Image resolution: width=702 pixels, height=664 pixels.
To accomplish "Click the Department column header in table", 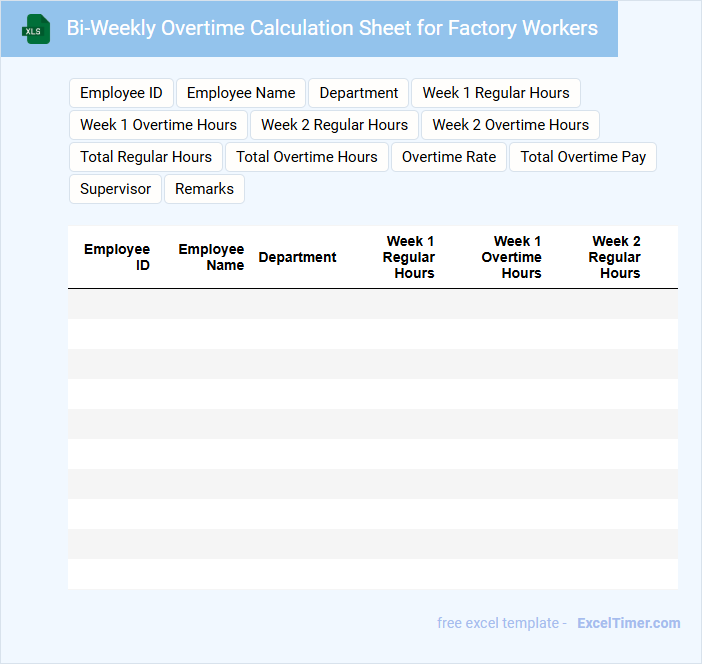I will coord(297,257).
